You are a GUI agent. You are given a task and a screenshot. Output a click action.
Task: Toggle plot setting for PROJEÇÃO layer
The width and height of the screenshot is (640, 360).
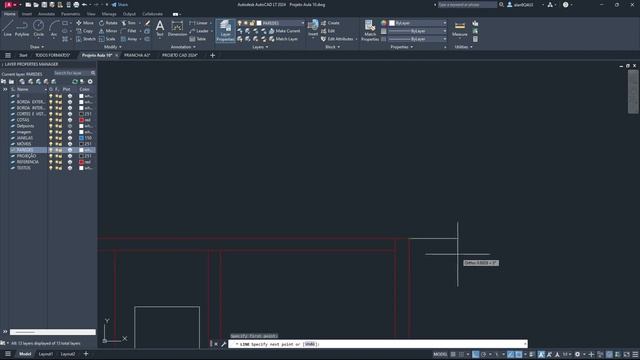(70, 156)
